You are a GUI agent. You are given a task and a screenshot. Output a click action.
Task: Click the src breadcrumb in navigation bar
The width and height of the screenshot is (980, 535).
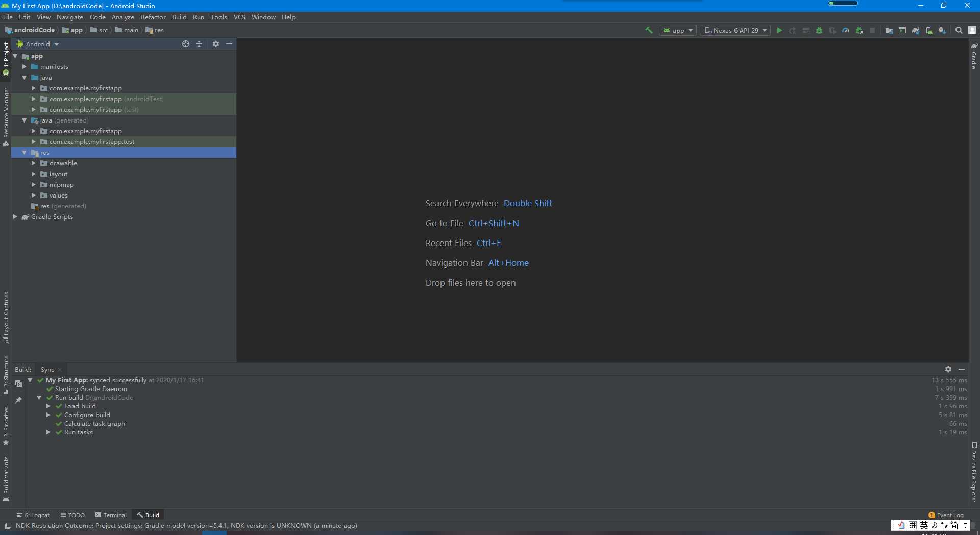pyautogui.click(x=99, y=30)
